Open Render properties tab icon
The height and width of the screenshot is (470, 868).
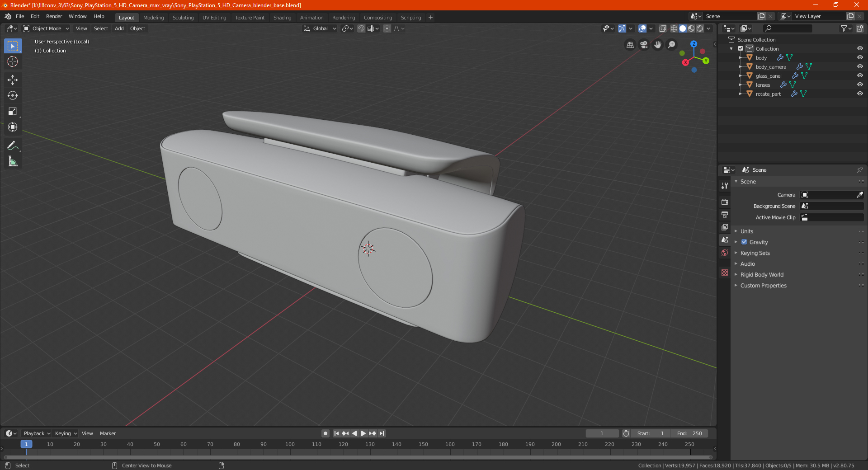pyautogui.click(x=725, y=202)
